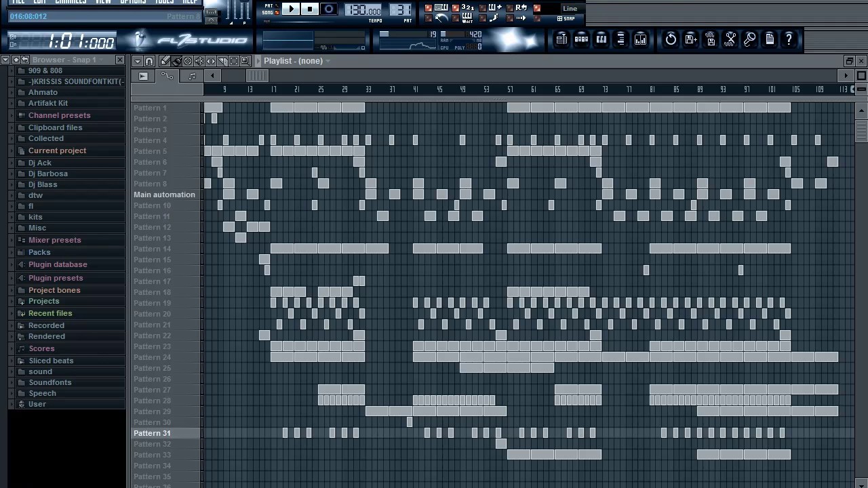Click the playlist vertical scrollbar thumb
The image size is (868, 488).
[x=861, y=130]
